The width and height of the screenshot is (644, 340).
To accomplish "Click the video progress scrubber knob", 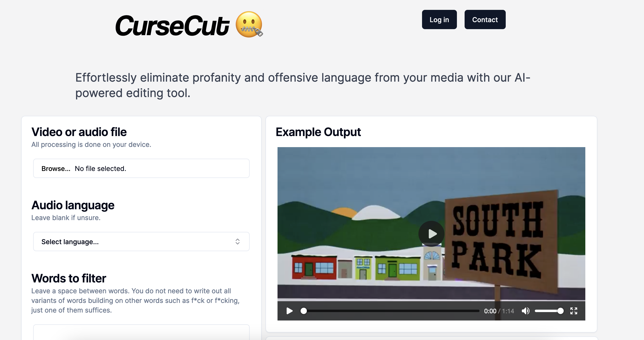I will [x=303, y=311].
